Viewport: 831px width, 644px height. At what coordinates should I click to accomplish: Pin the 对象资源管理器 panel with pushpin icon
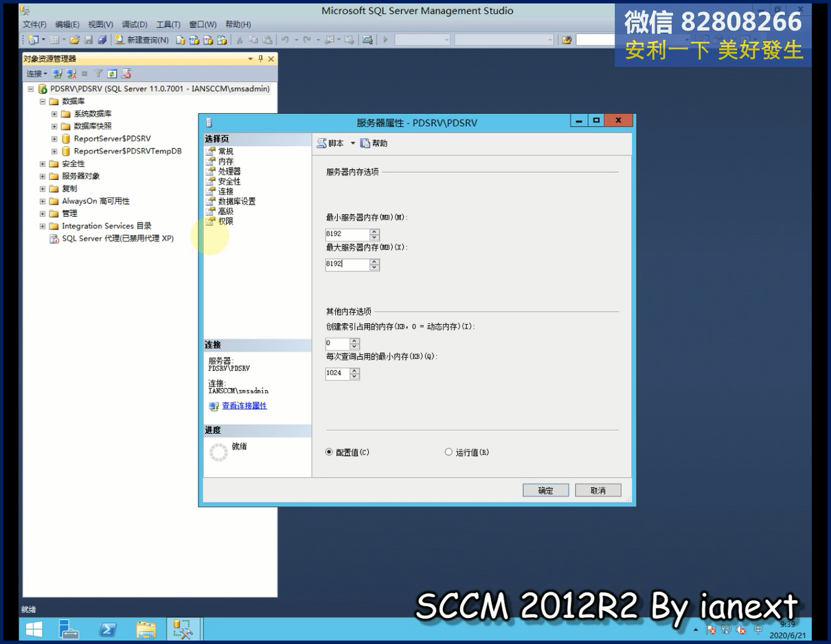pos(261,59)
